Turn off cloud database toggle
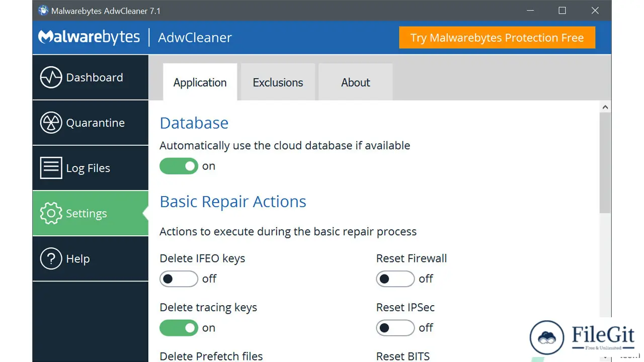Image resolution: width=644 pixels, height=362 pixels. (x=179, y=166)
